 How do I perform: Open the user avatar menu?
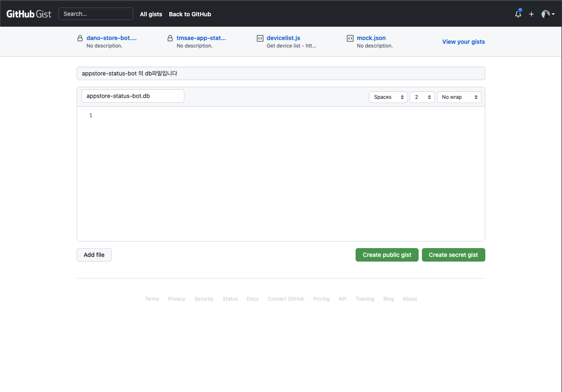point(547,14)
